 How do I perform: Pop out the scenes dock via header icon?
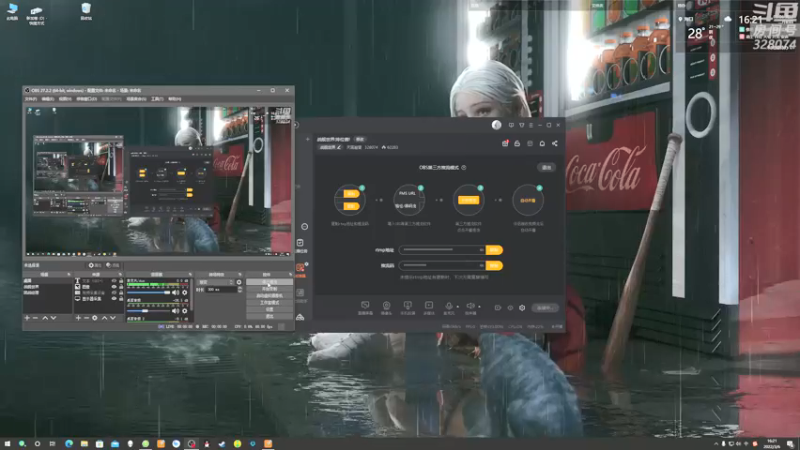click(x=69, y=274)
